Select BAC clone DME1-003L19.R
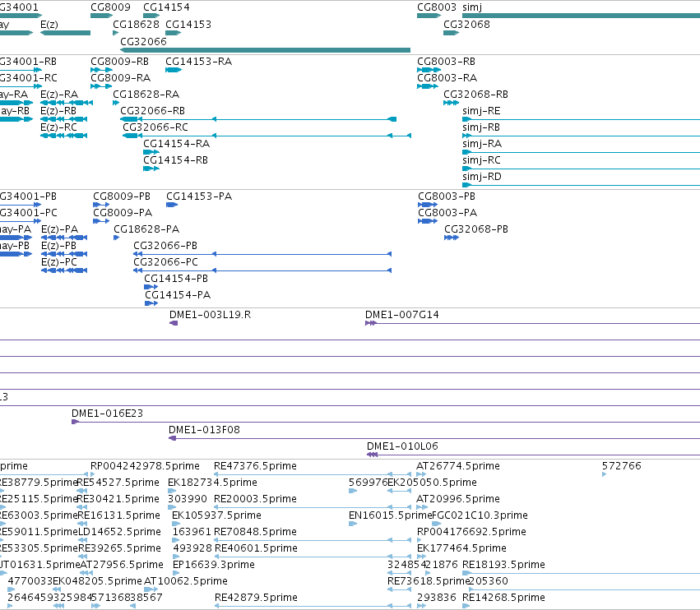The image size is (700, 610). coord(174,323)
